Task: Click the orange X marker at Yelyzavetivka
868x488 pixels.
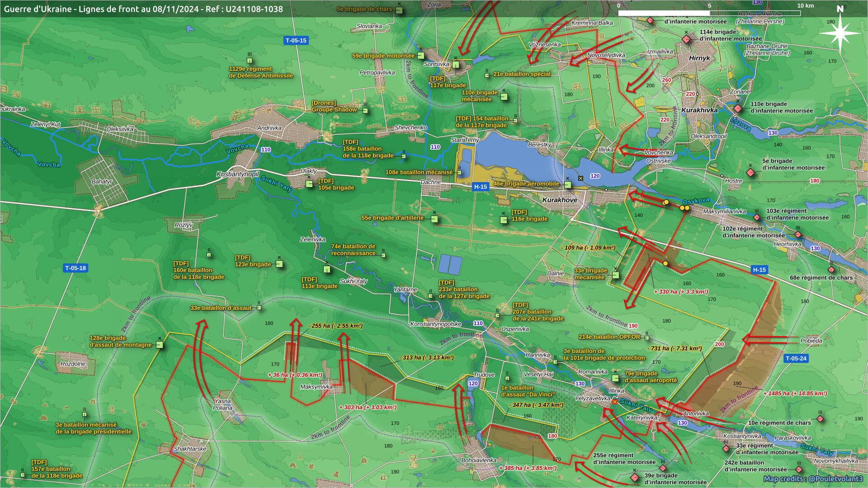Action: coord(615,401)
